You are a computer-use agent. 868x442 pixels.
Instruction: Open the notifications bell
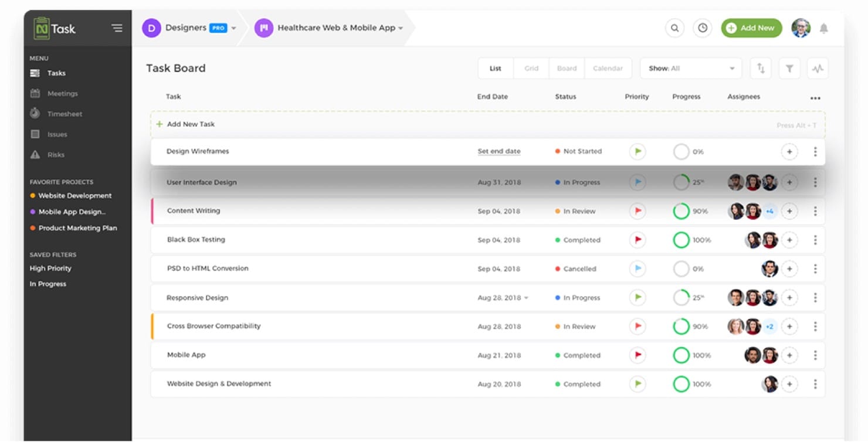(824, 28)
